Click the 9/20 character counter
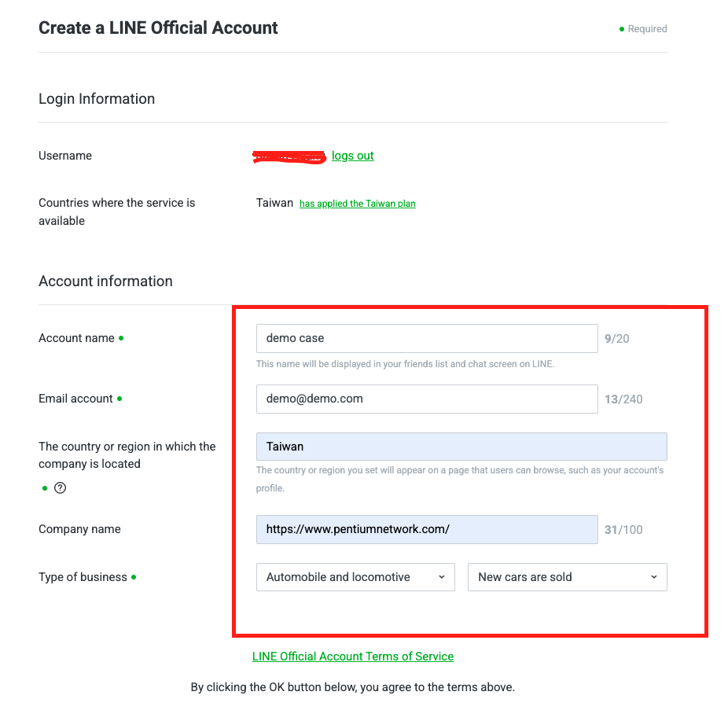 point(616,339)
